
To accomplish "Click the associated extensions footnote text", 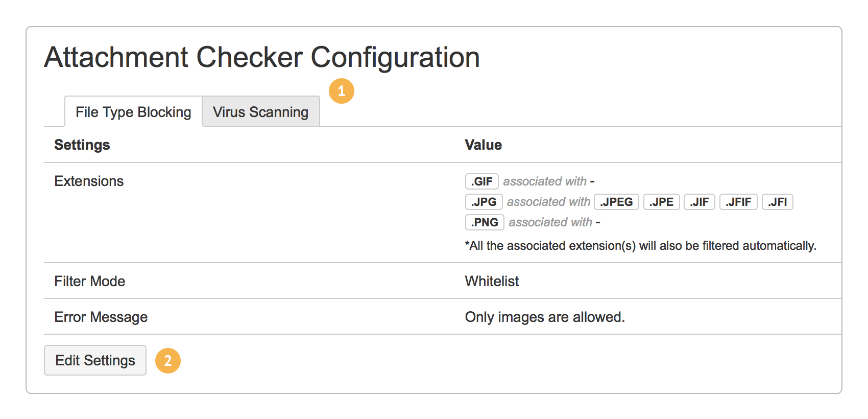I will tap(640, 246).
